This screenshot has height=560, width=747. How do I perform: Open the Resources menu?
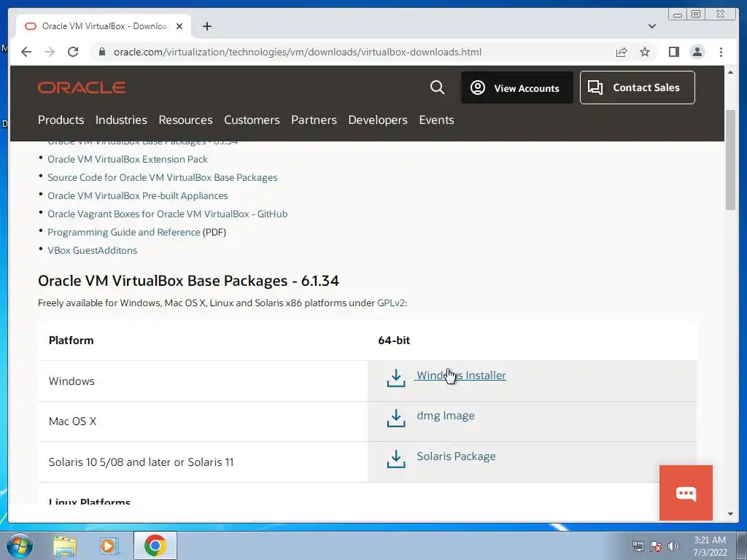coord(185,120)
